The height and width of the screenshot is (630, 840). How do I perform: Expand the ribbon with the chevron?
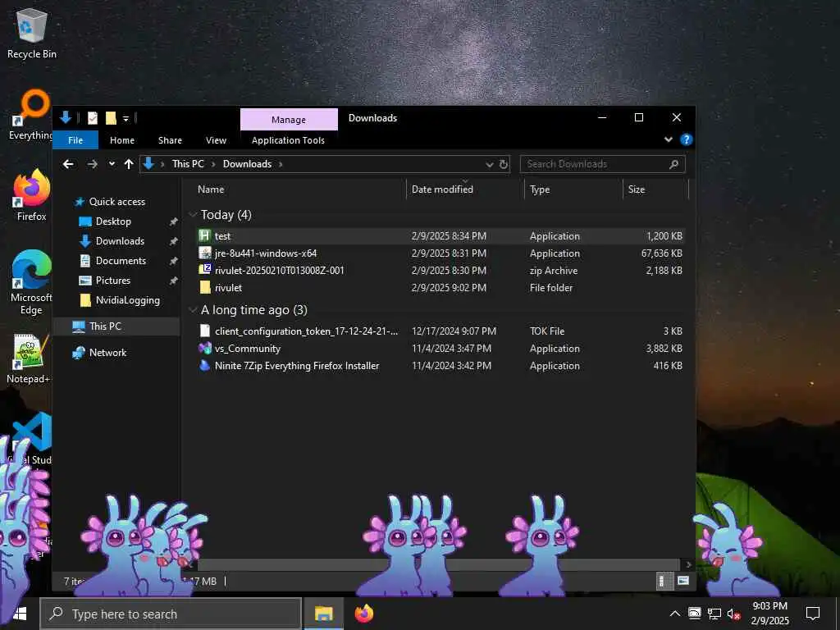coord(668,139)
